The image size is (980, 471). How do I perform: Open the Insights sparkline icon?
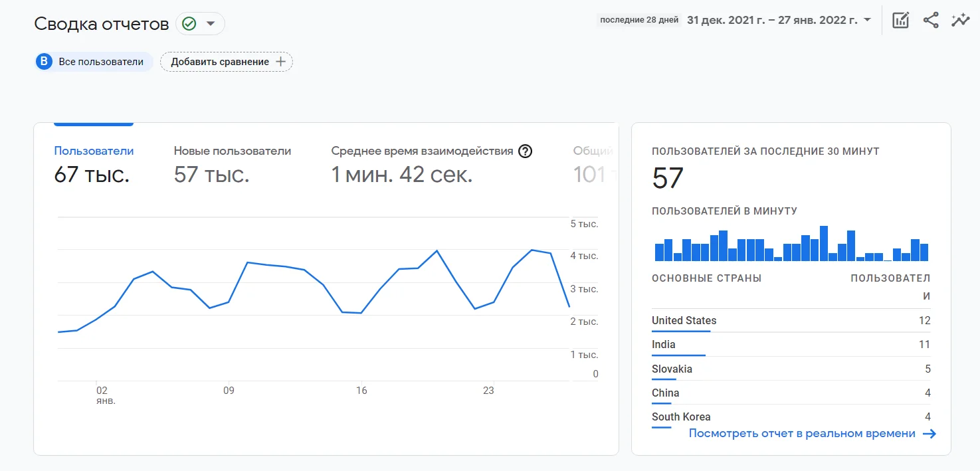click(x=960, y=20)
